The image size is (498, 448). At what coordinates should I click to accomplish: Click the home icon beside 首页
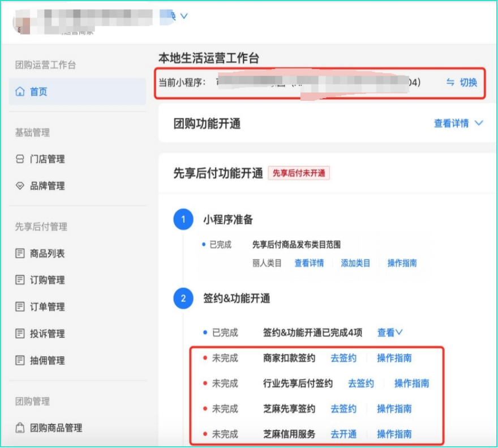[x=20, y=92]
